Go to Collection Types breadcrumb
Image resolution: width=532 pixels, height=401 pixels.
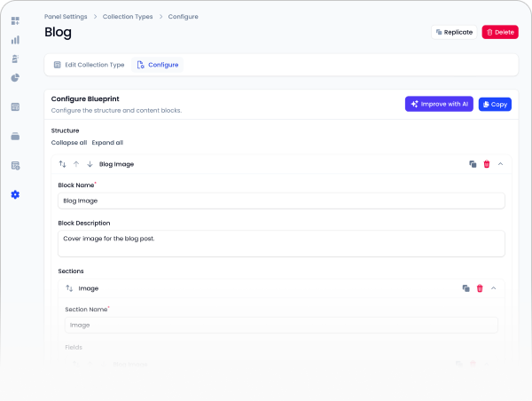point(128,17)
